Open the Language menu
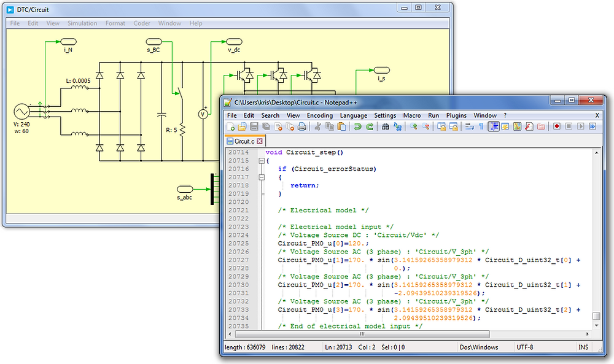614x364 pixels. click(353, 115)
